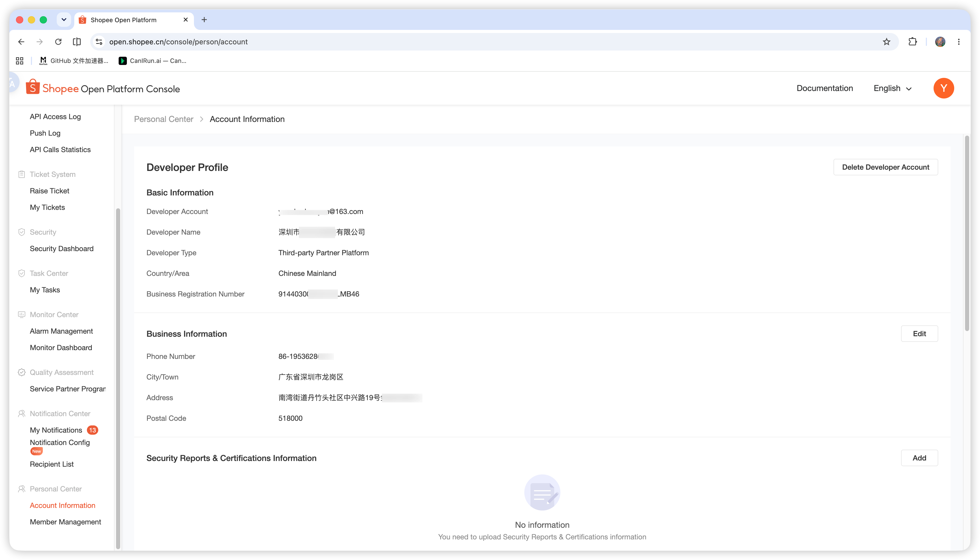980x560 pixels.
Task: Open My Notifications
Action: (56, 430)
